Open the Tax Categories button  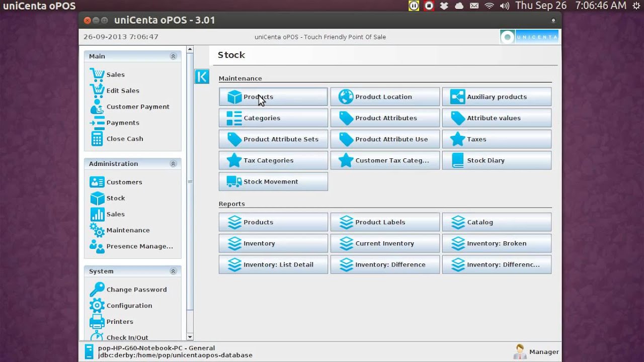[273, 160]
